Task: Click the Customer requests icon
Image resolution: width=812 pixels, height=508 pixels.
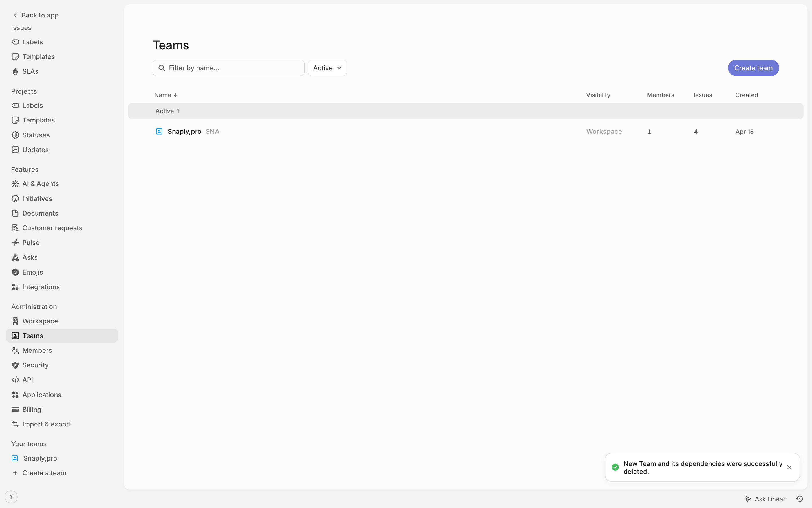Action: pyautogui.click(x=15, y=228)
